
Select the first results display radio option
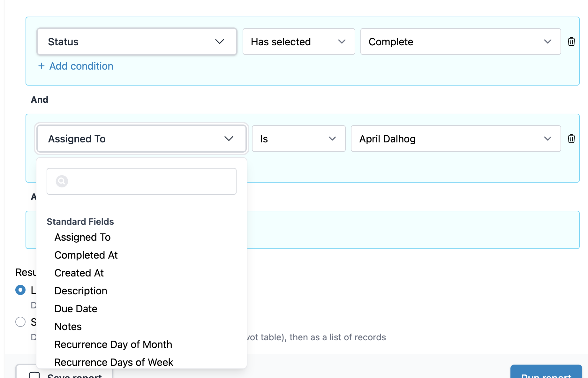point(20,290)
